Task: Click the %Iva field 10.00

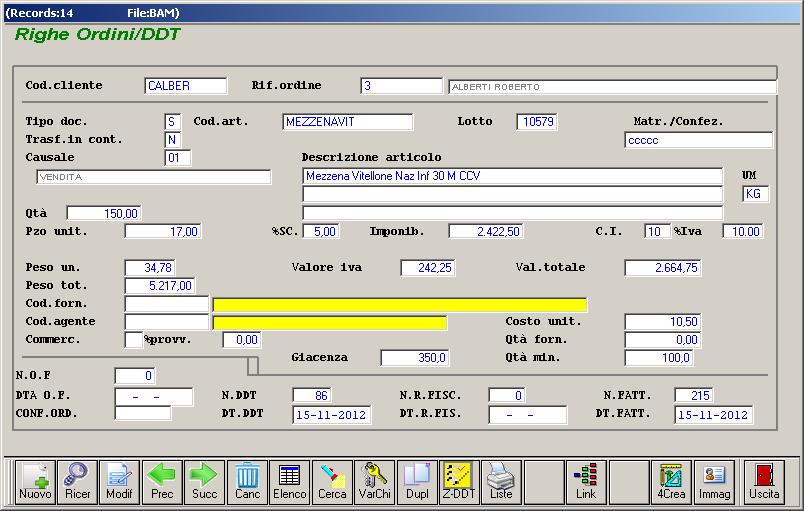Action: (x=742, y=232)
